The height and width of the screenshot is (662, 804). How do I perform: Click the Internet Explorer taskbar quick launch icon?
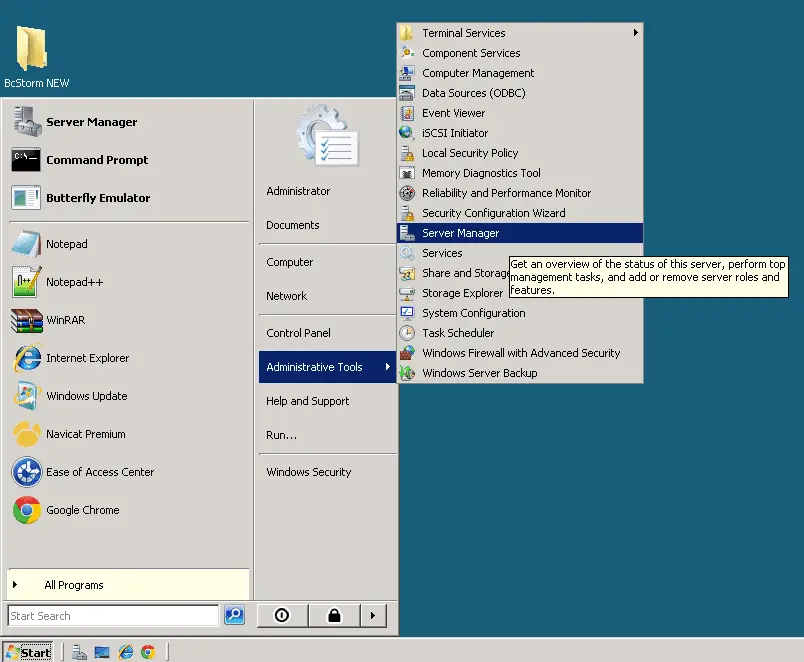point(126,652)
